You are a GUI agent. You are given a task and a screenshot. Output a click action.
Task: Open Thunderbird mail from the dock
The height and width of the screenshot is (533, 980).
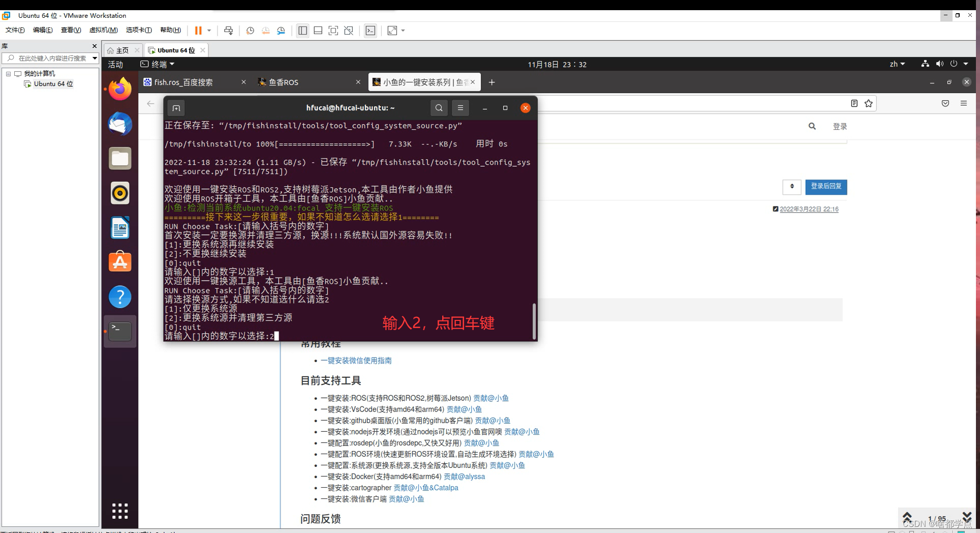pyautogui.click(x=120, y=124)
